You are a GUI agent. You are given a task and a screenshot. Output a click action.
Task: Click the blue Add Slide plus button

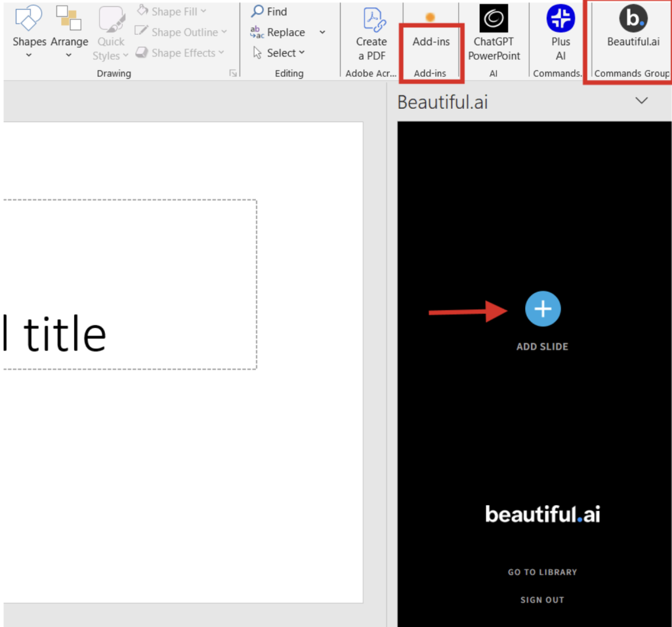[x=543, y=309]
